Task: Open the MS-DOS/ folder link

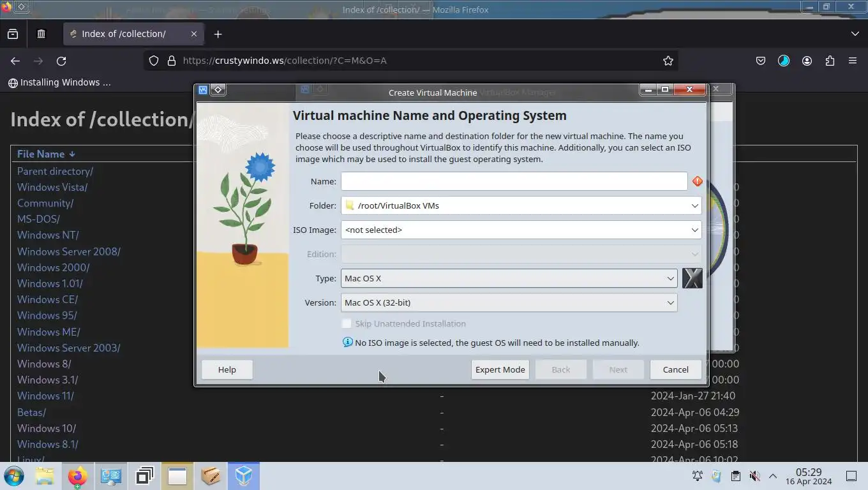Action: click(38, 219)
